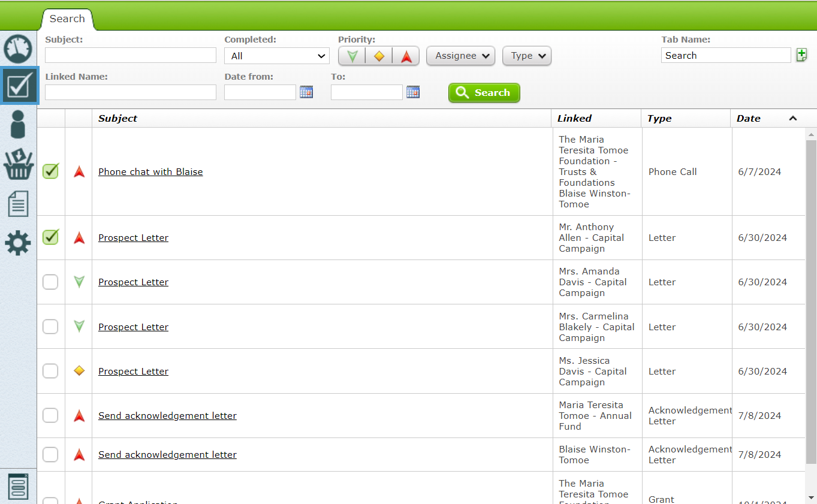The width and height of the screenshot is (817, 504).
Task: Focus the Linked Name input field
Action: pyautogui.click(x=131, y=92)
